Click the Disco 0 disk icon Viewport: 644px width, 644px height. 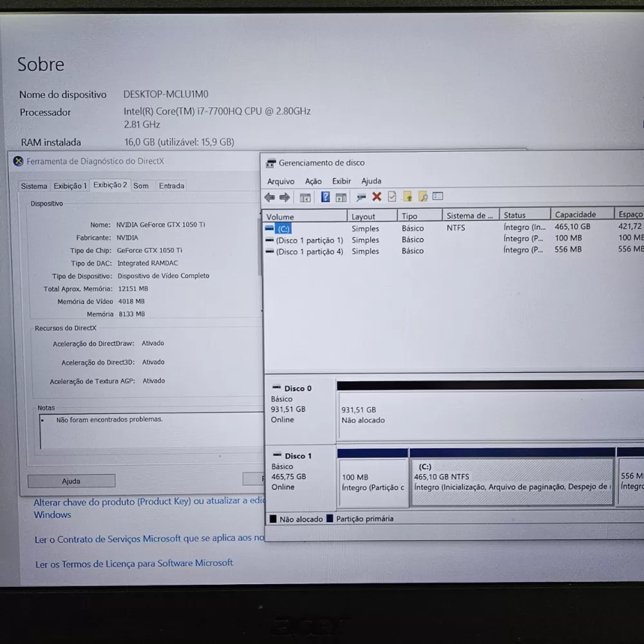[x=276, y=387]
